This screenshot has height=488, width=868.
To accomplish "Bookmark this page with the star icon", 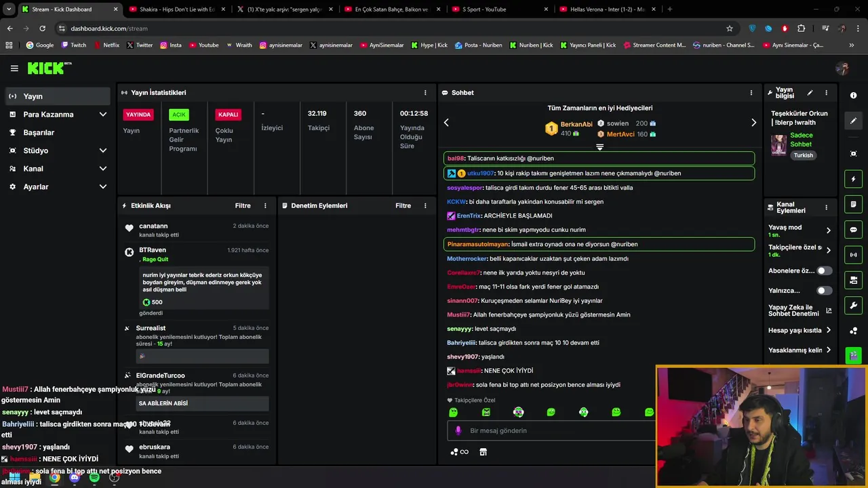I will coord(730,28).
